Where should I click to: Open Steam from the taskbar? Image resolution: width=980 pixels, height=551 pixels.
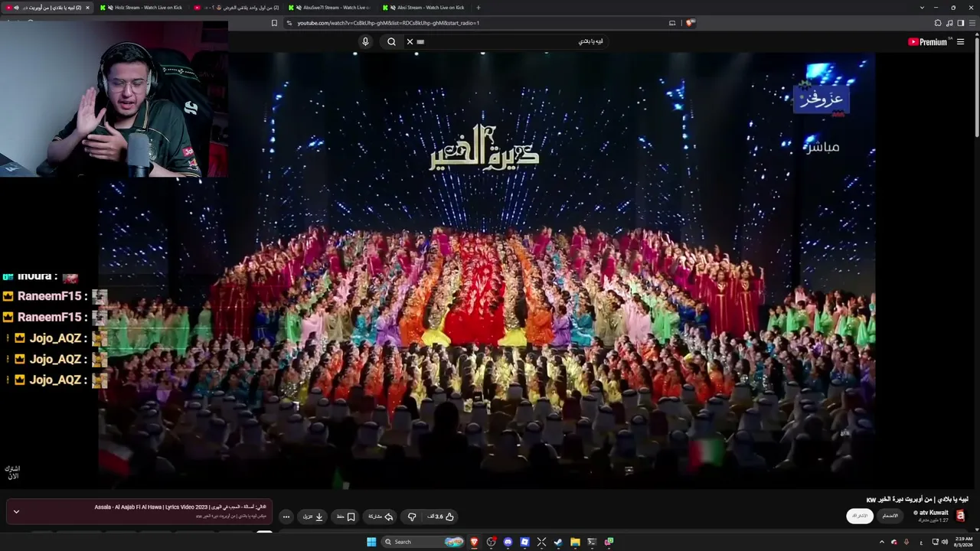click(558, 542)
